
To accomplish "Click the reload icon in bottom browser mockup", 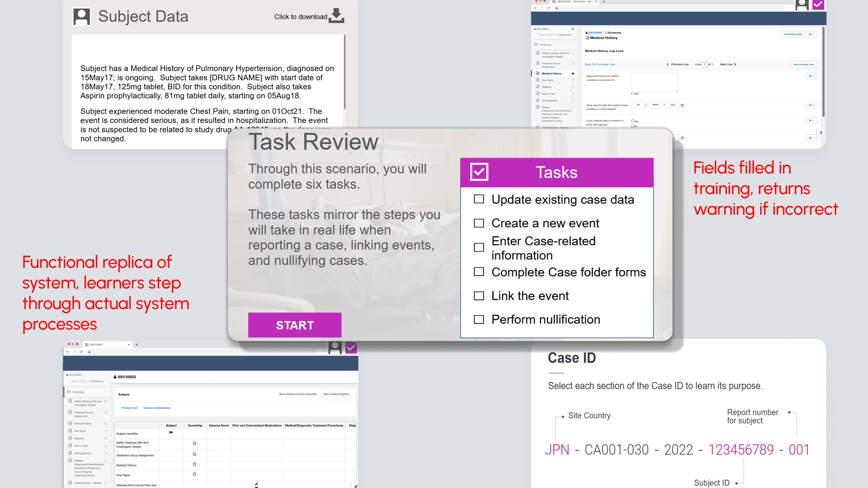I will pyautogui.click(x=81, y=352).
